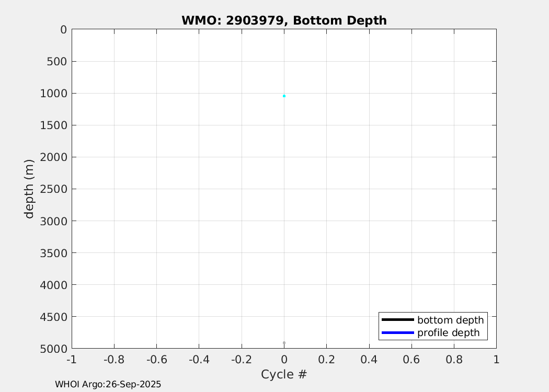Click the -0.2 tick label on cycle axis
Viewport: 549px width, 392px height.
click(x=242, y=360)
